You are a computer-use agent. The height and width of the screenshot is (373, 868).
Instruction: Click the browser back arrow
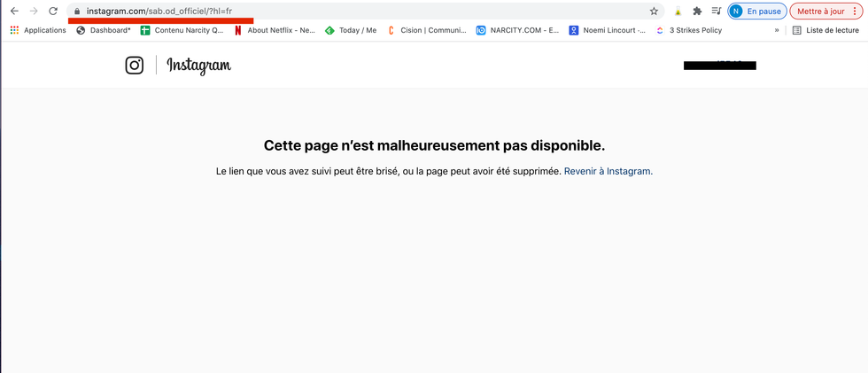click(x=14, y=12)
